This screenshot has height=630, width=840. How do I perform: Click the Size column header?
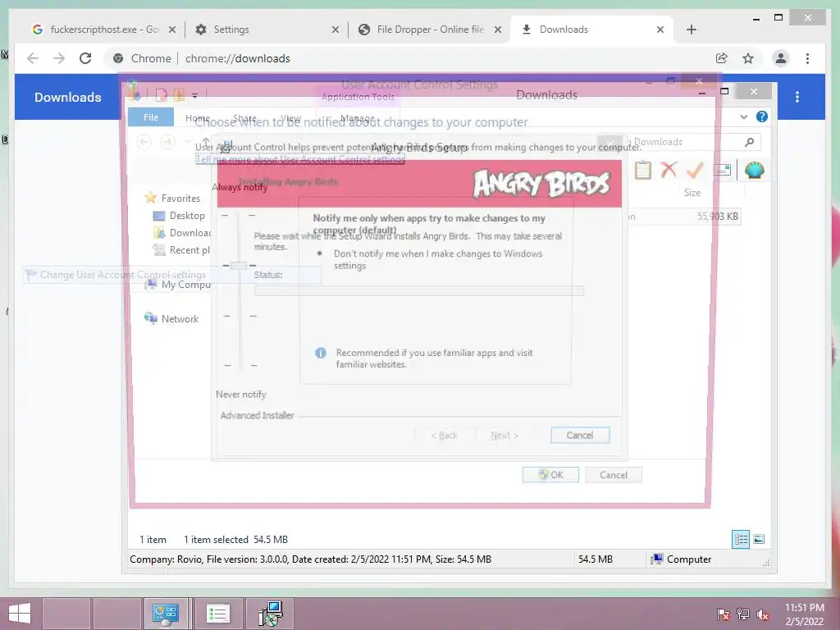click(x=692, y=192)
